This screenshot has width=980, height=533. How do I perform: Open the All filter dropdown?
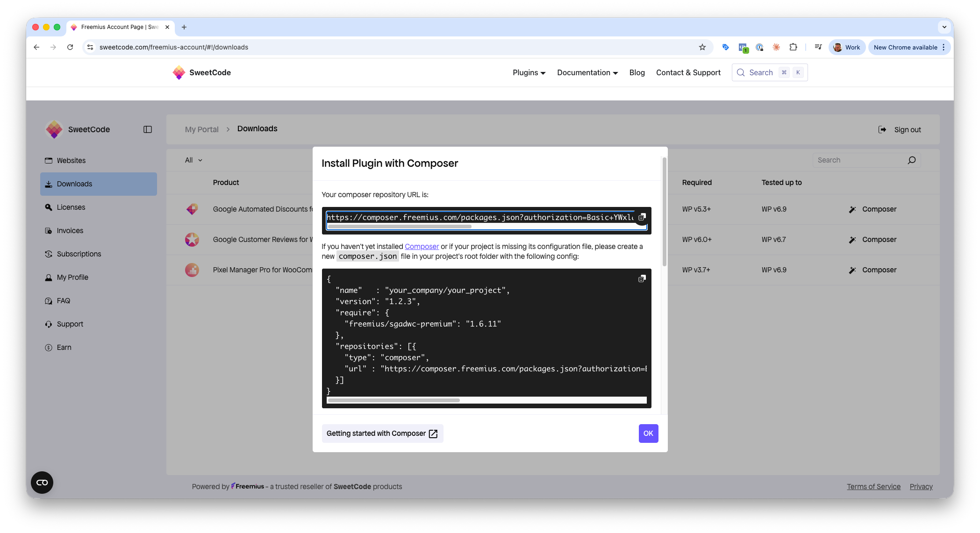coord(193,160)
